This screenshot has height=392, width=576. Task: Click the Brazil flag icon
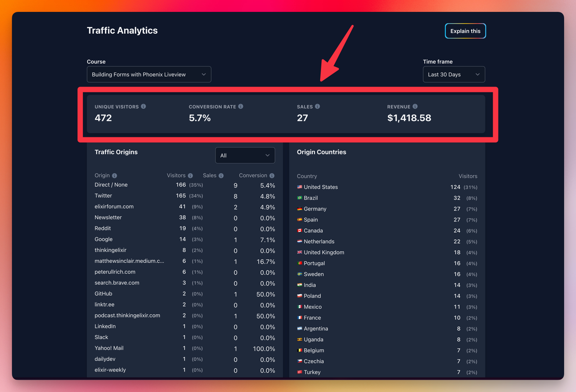(x=300, y=198)
